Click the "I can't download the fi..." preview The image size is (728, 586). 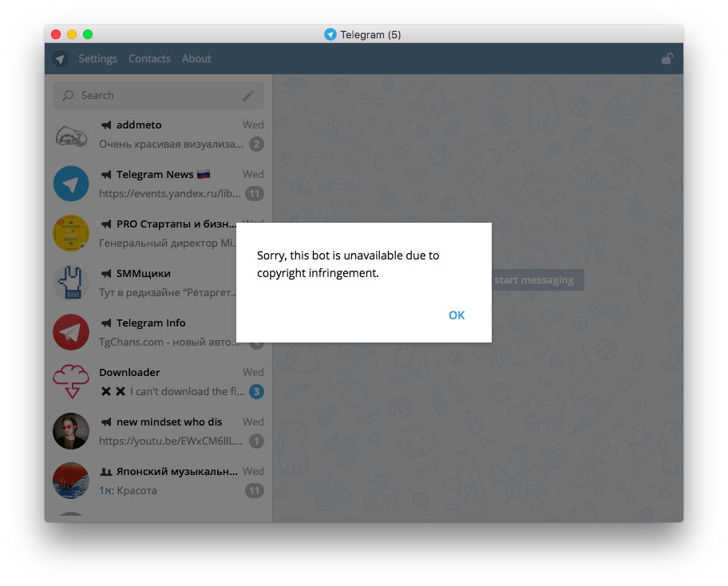[x=187, y=392]
